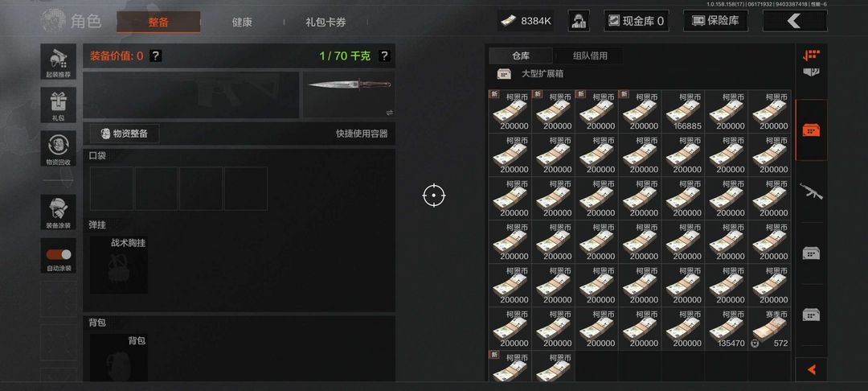Click the sort icon above the storage sidebar
Screen dimensions: 868x391
coord(811,55)
